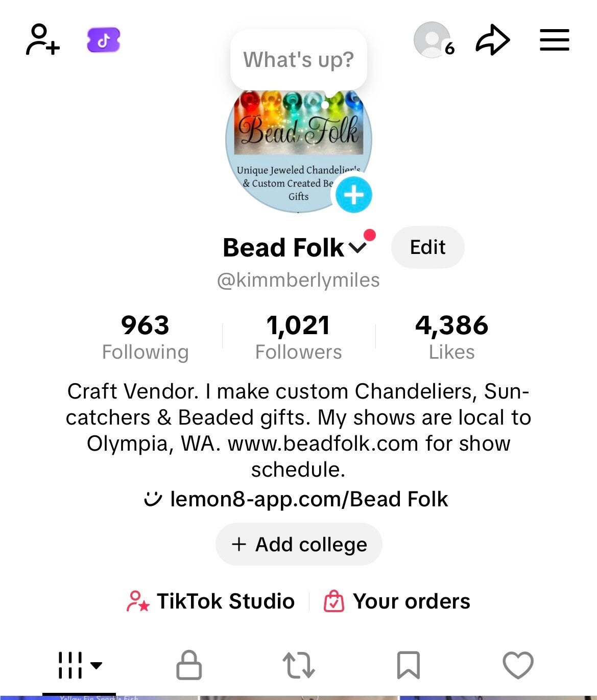Tap the add friends icon
Viewport: 597px width, 700px height.
(42, 39)
